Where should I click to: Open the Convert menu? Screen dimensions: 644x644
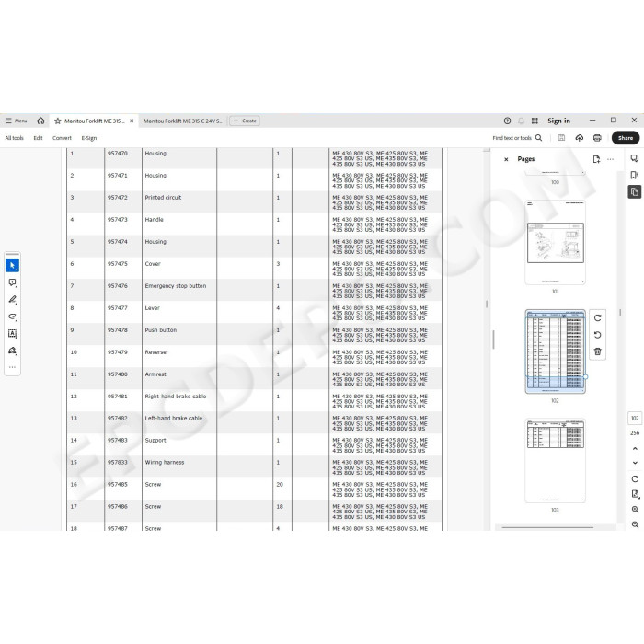click(62, 138)
